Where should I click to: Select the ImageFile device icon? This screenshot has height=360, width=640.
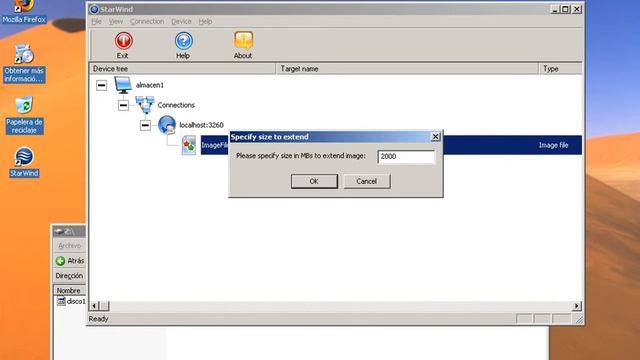coord(189,145)
